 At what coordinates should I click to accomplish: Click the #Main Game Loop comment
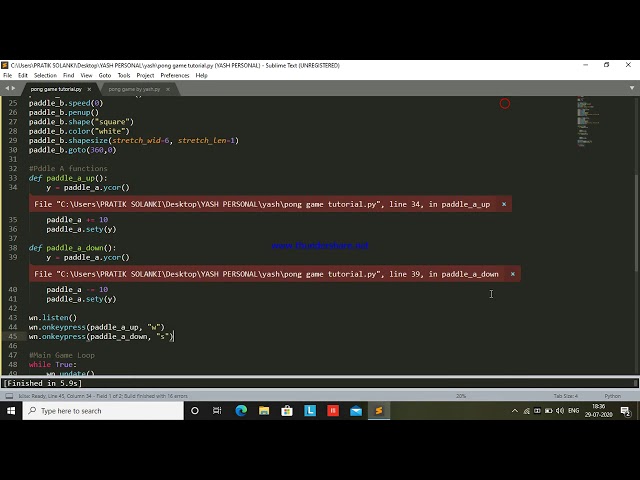click(62, 355)
